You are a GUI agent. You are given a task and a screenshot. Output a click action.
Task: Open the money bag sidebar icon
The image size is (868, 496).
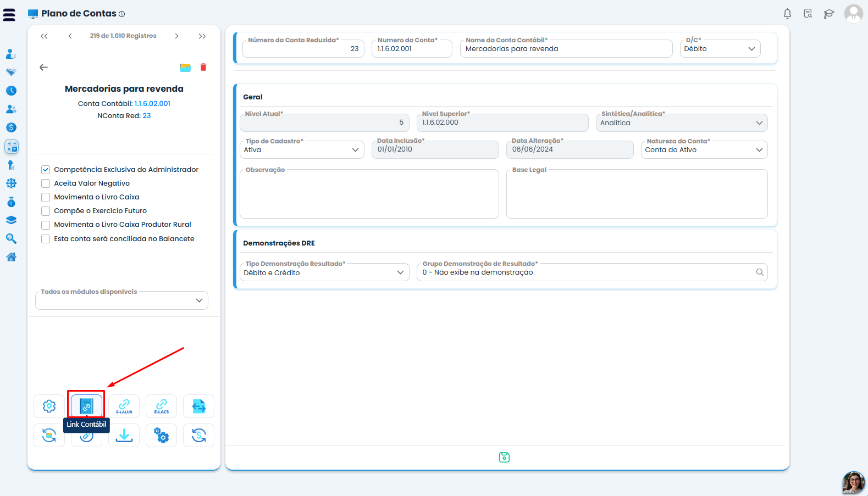11,202
